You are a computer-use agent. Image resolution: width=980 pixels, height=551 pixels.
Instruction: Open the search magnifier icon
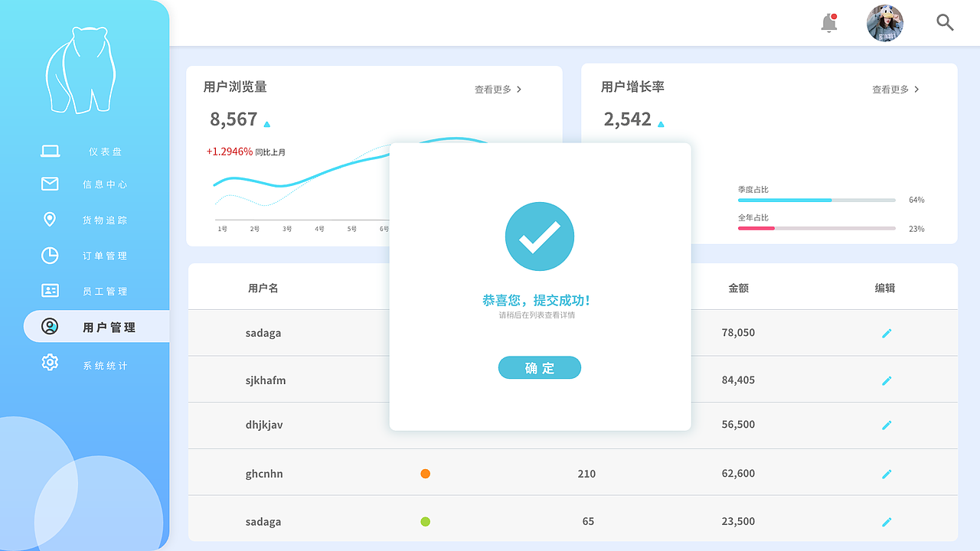945,23
